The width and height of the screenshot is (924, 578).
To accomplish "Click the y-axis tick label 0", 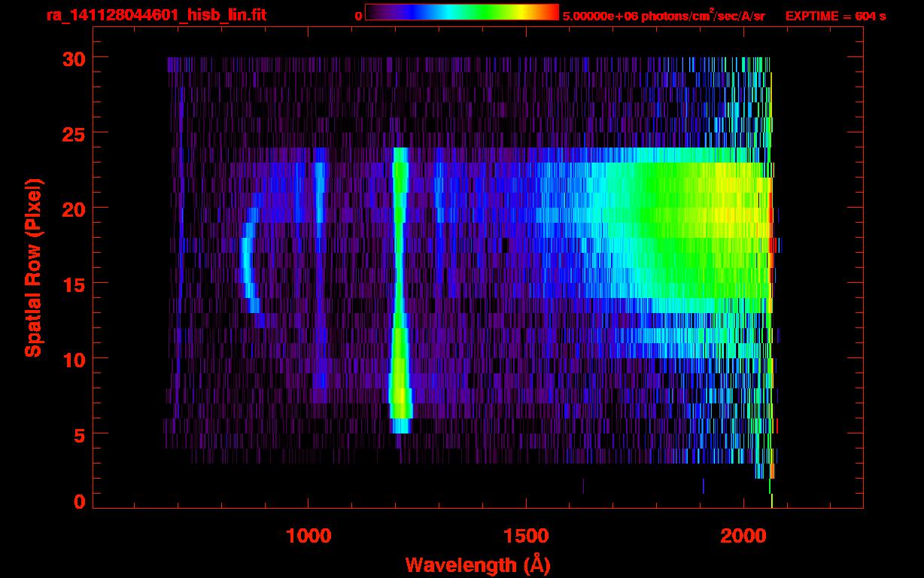I will coord(78,501).
